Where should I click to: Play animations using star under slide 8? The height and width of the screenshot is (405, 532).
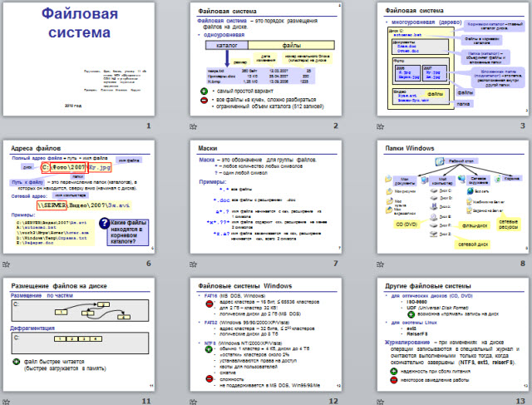[x=379, y=265]
